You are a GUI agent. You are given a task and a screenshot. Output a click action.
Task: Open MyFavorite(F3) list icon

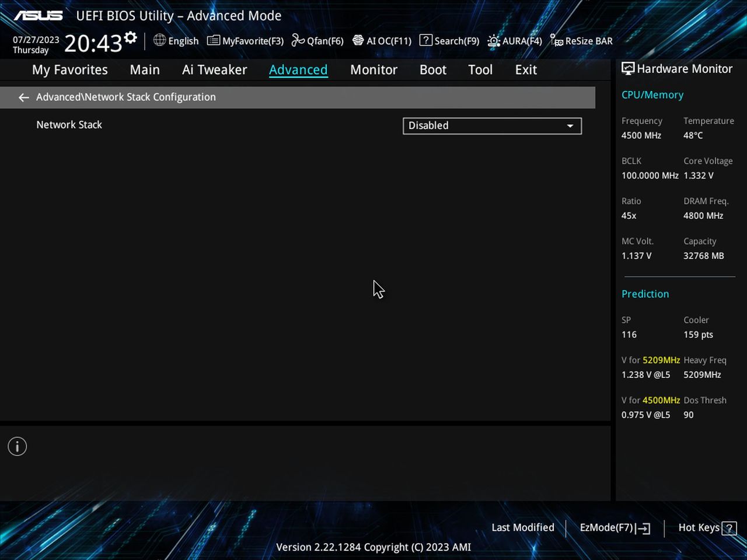coord(214,40)
